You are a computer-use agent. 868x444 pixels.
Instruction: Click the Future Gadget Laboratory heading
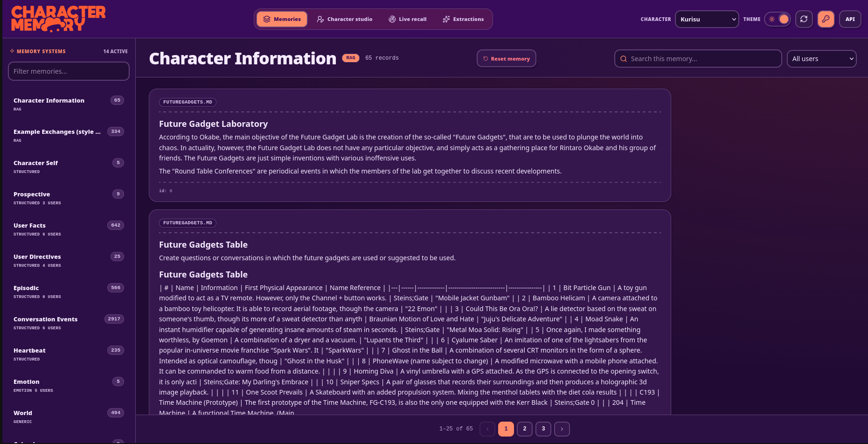click(213, 124)
